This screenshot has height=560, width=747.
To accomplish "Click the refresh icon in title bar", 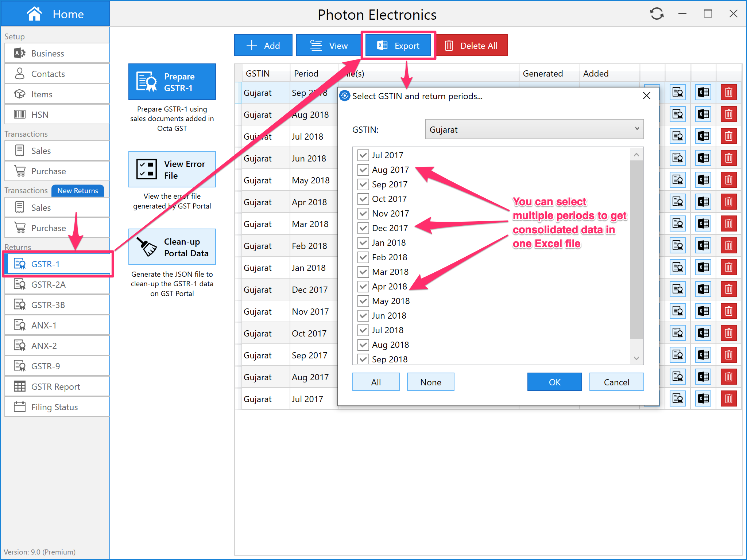I will click(x=657, y=14).
